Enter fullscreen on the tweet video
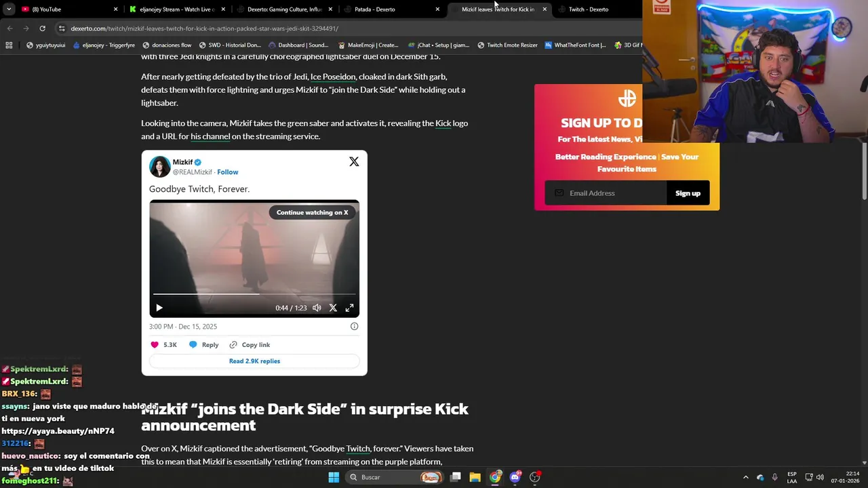 tap(349, 308)
